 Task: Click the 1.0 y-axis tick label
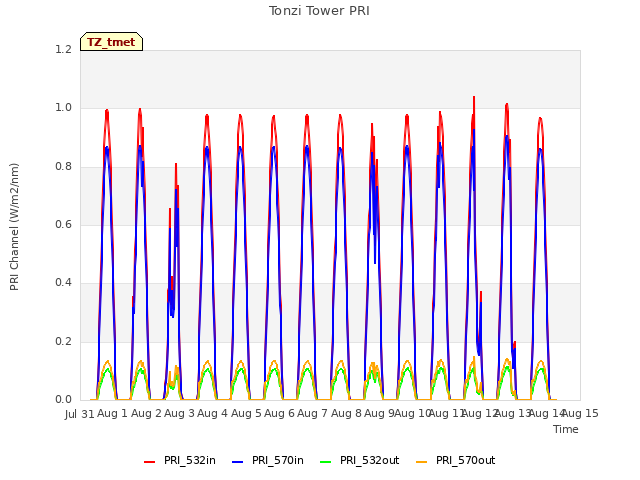pyautogui.click(x=64, y=108)
